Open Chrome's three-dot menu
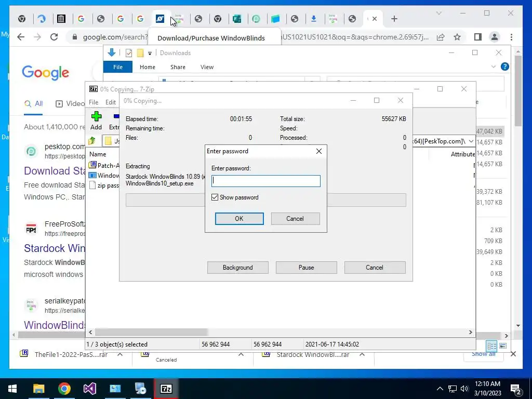 click(511, 37)
